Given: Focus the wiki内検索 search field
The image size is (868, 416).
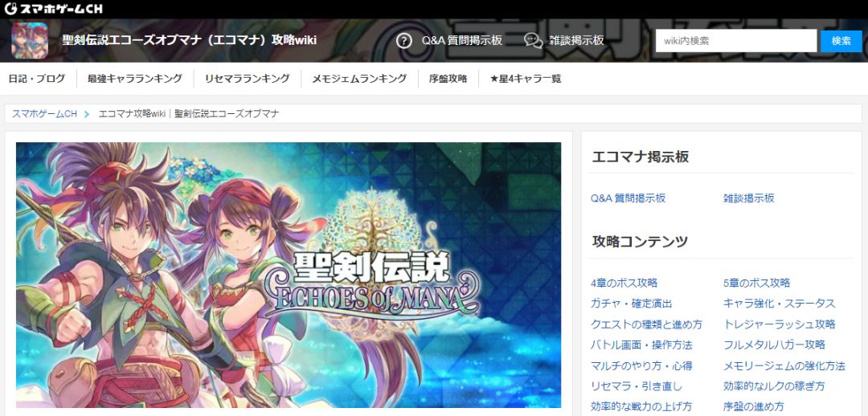Looking at the screenshot, I should [735, 41].
